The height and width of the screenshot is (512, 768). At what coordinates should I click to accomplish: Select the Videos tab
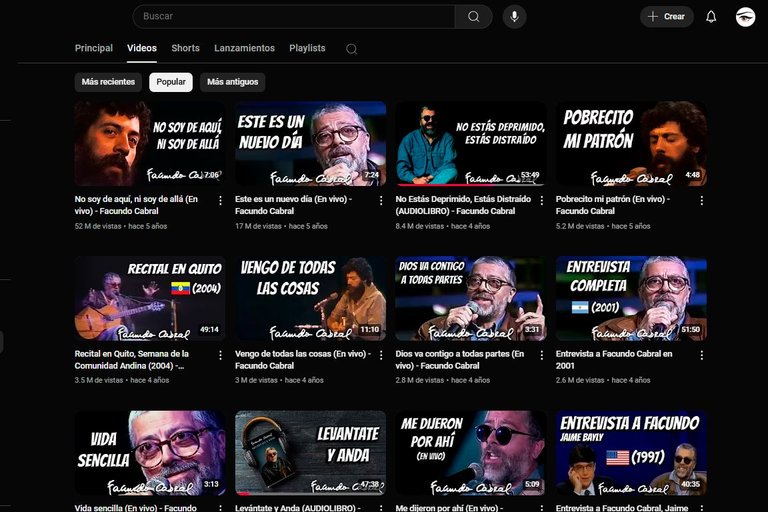pyautogui.click(x=142, y=48)
